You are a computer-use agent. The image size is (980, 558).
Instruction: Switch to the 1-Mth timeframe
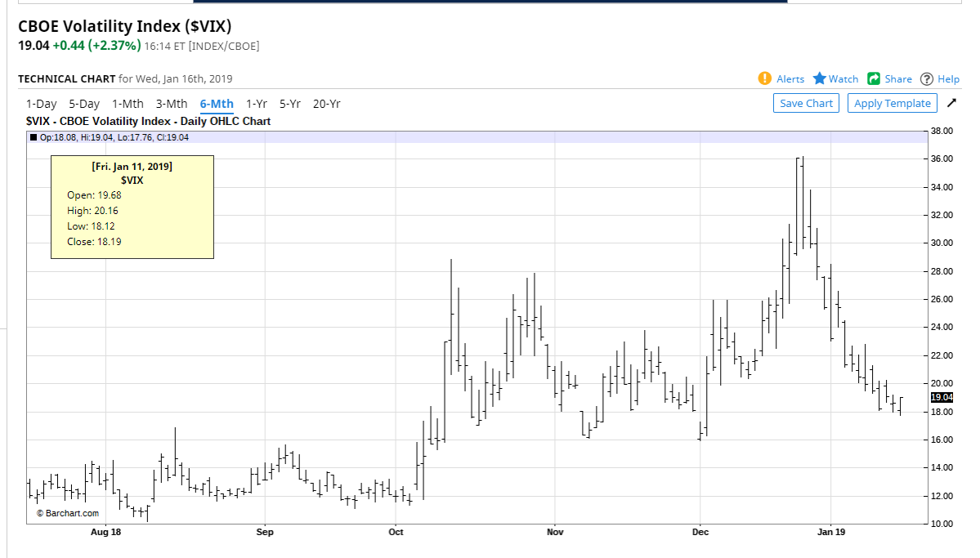(x=128, y=104)
